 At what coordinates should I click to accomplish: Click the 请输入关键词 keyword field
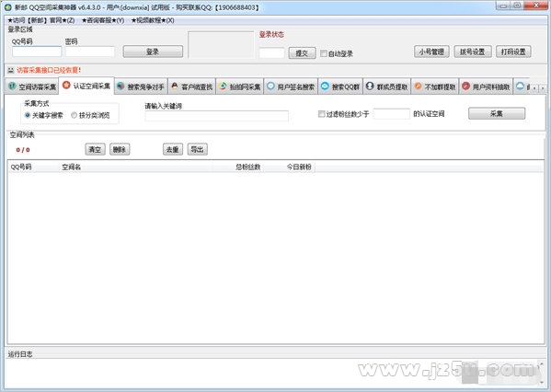tap(217, 116)
